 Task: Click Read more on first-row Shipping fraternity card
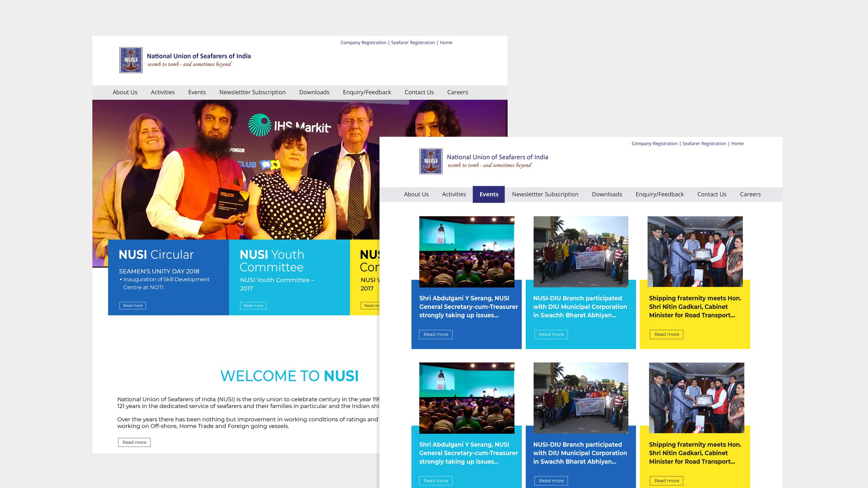(x=666, y=335)
